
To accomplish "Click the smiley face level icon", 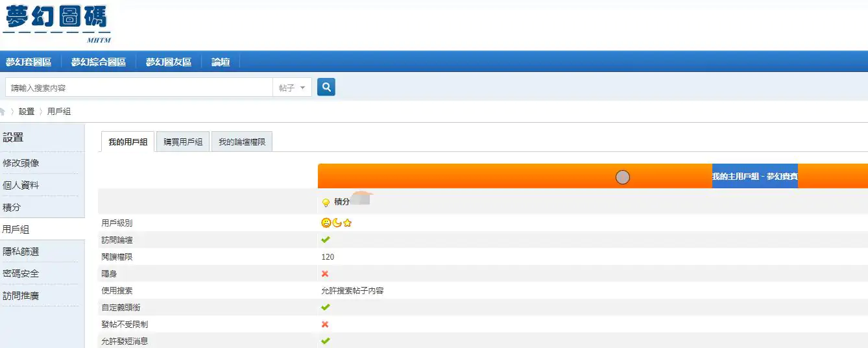I will click(326, 223).
